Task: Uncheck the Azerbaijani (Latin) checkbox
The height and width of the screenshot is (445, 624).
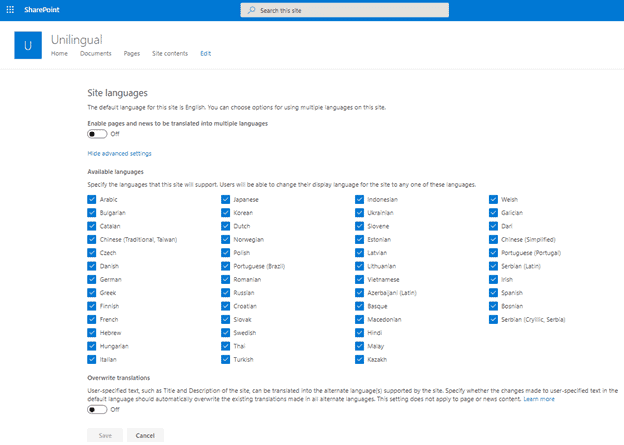Action: [x=359, y=293]
